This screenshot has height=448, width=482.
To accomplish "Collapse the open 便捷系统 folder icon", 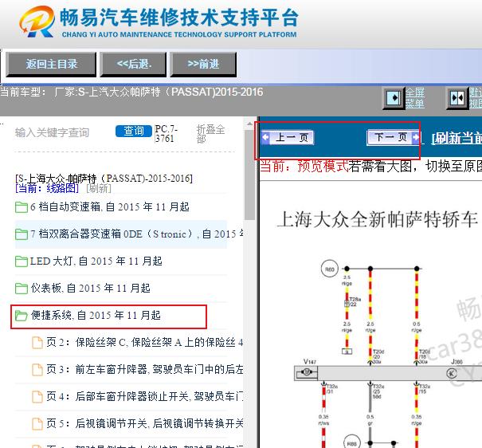I will 22,316.
